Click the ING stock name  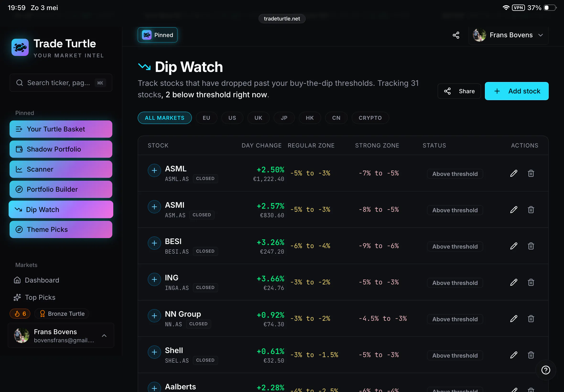click(x=172, y=278)
